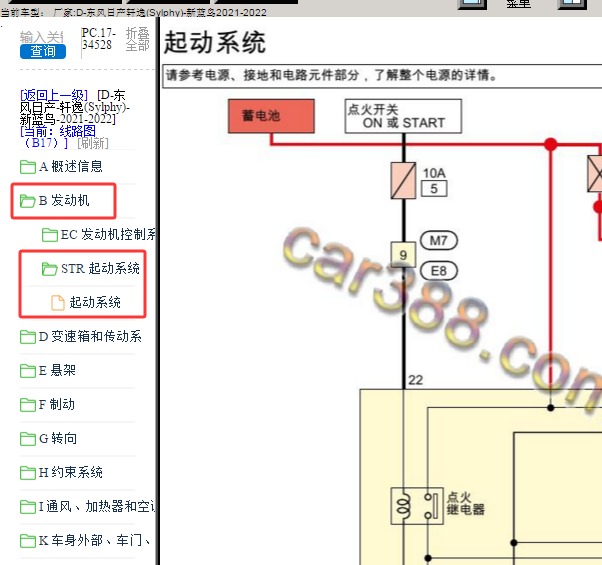This screenshot has height=565, width=602.
Task: Open folder icon for H 约束系统
Action: point(28,472)
